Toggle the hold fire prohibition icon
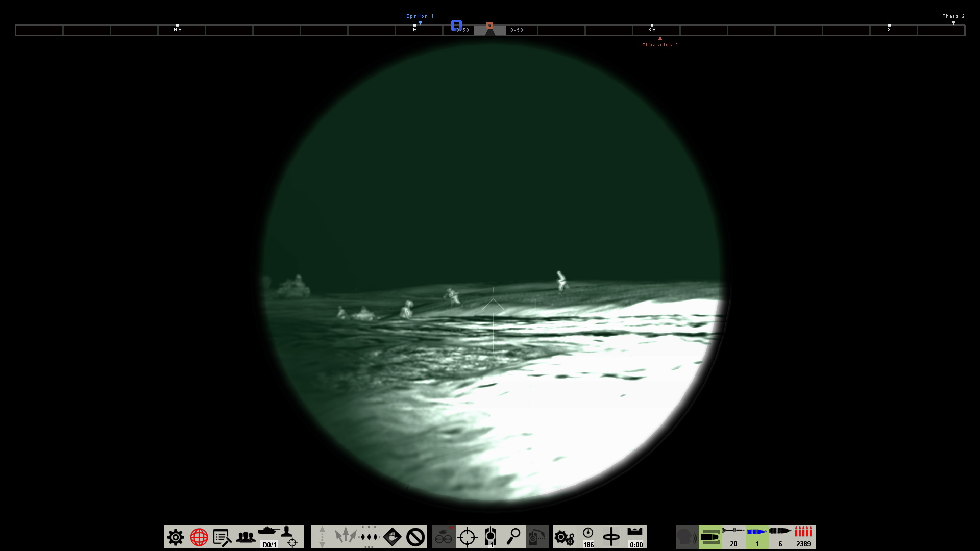 coord(415,537)
